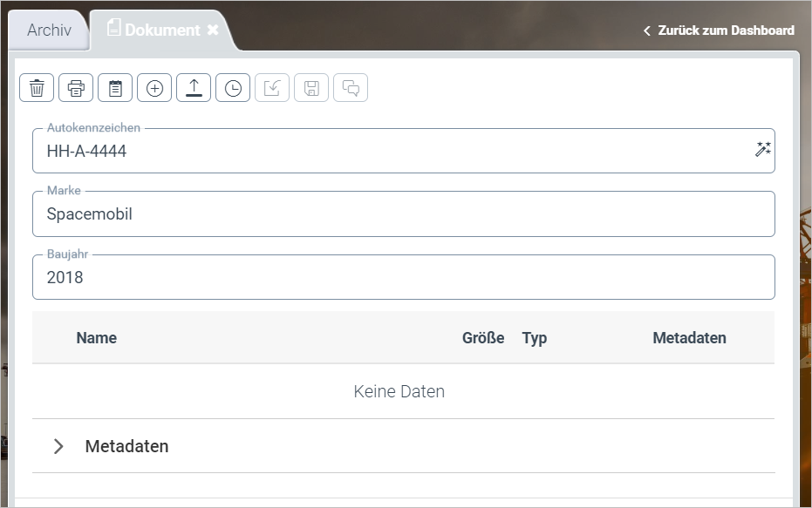The image size is (812, 508).
Task: Save with the floppy disk icon
Action: (311, 88)
